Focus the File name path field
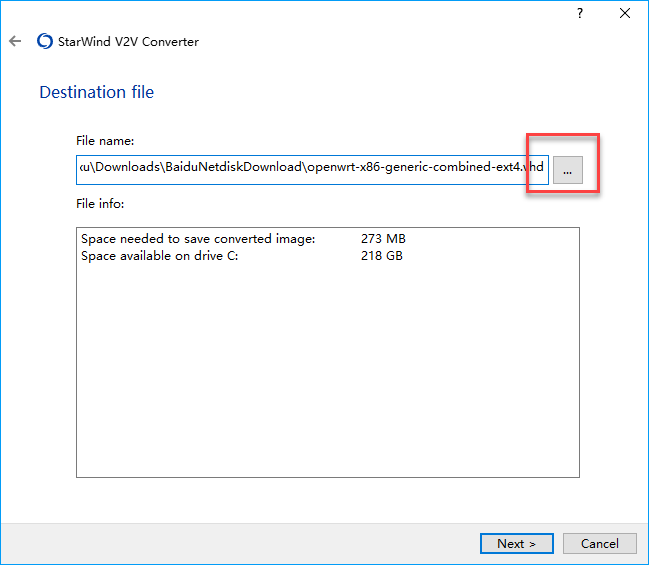 pos(312,170)
